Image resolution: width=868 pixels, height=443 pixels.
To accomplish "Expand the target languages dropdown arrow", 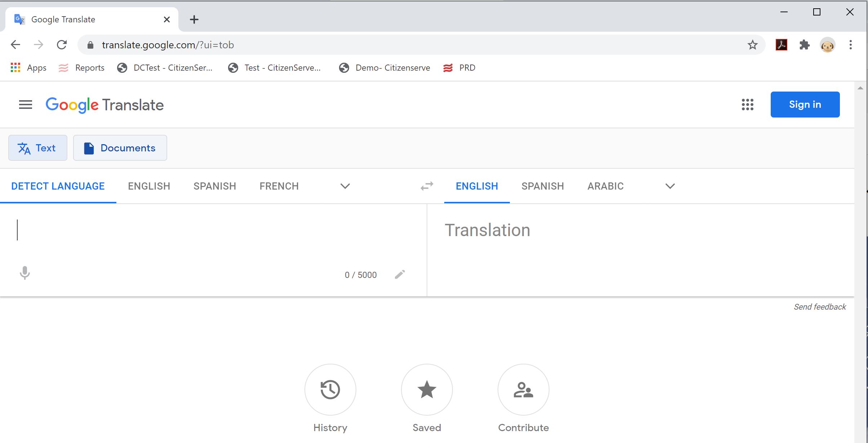I will [670, 186].
